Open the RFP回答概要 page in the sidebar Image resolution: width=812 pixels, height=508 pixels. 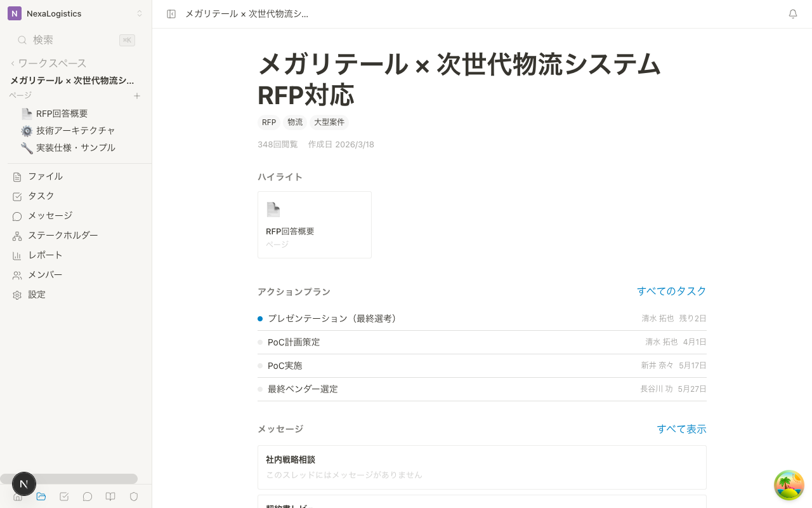[62, 114]
